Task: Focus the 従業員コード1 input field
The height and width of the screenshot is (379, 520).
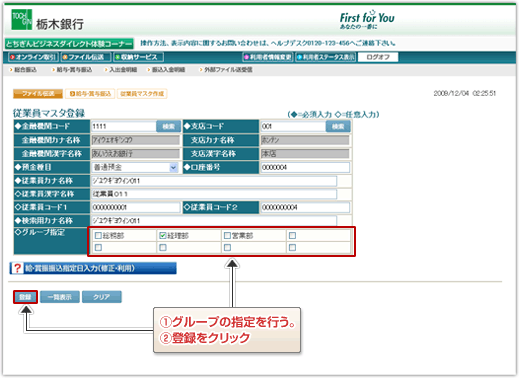Action: pos(136,207)
